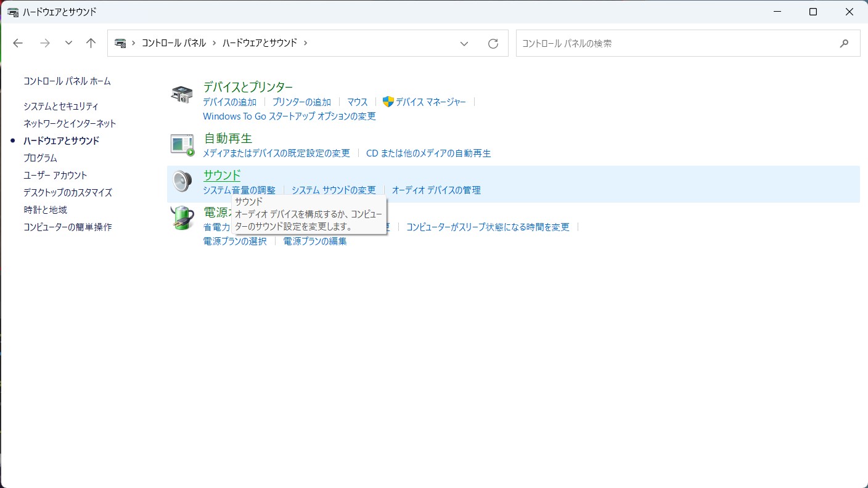This screenshot has width=868, height=488.
Task: Click the forward navigation arrow
Action: tap(44, 43)
